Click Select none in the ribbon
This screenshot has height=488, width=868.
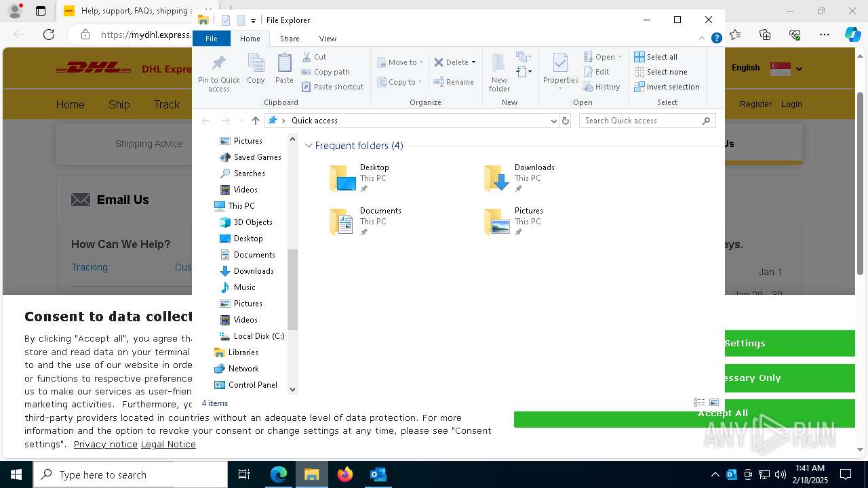point(660,72)
